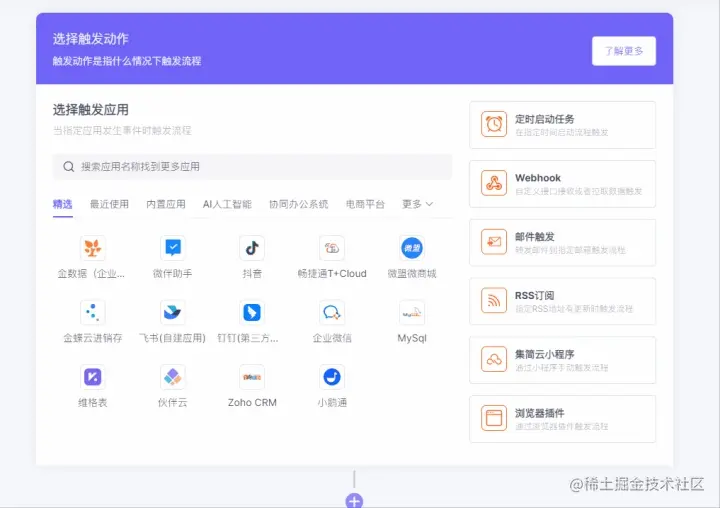This screenshot has height=508, width=720.
Task: Click the 了解更多 button
Action: pos(624,51)
